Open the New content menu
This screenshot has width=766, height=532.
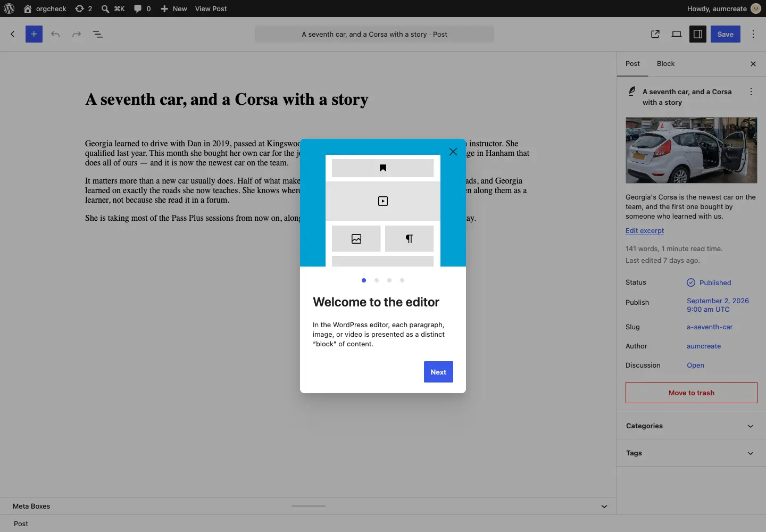[x=174, y=9]
